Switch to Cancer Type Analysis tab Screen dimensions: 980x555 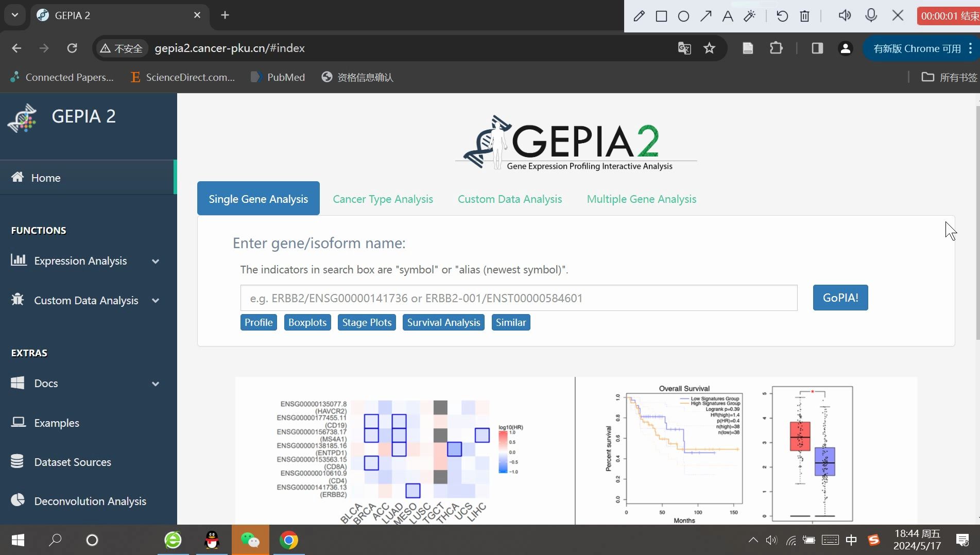[383, 199]
